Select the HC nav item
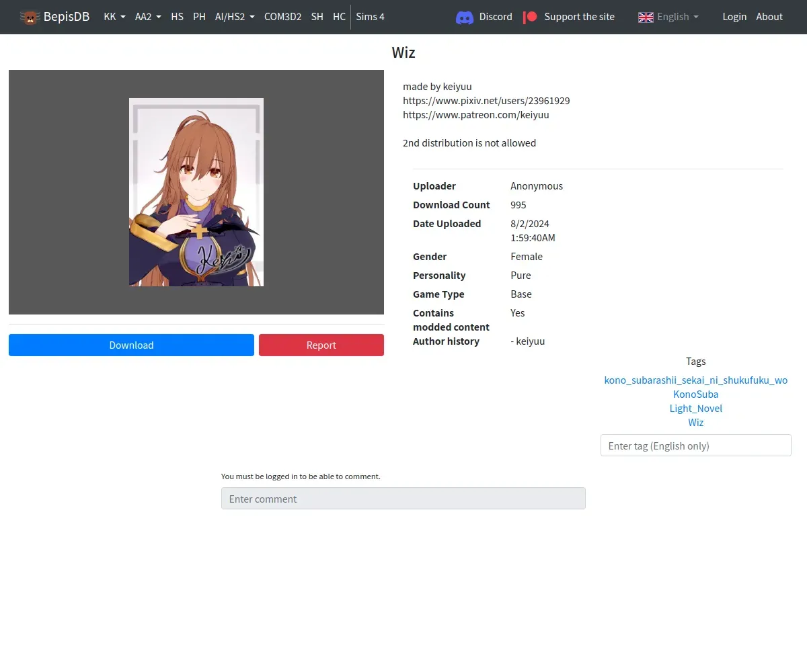 point(339,17)
